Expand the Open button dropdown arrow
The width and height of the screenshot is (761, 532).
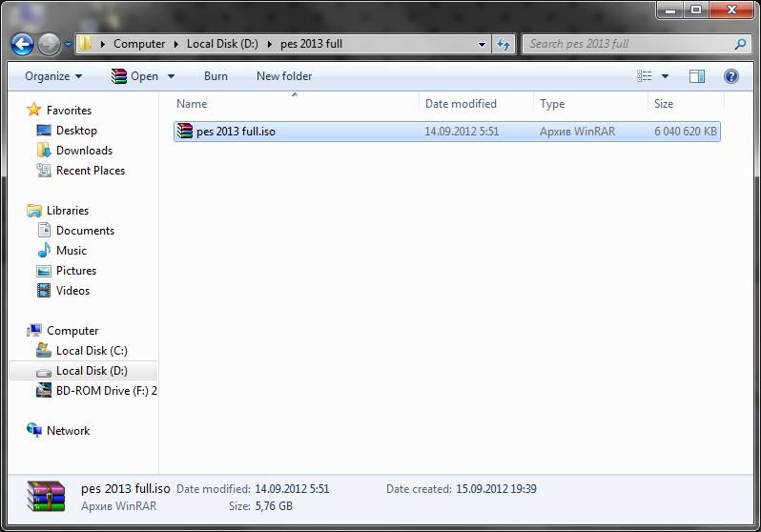(171, 76)
